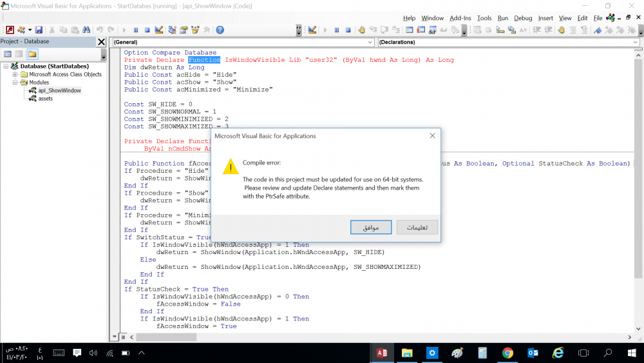
Task: Open Project Explorer from the toolbar icon
Action: [x=172, y=30]
